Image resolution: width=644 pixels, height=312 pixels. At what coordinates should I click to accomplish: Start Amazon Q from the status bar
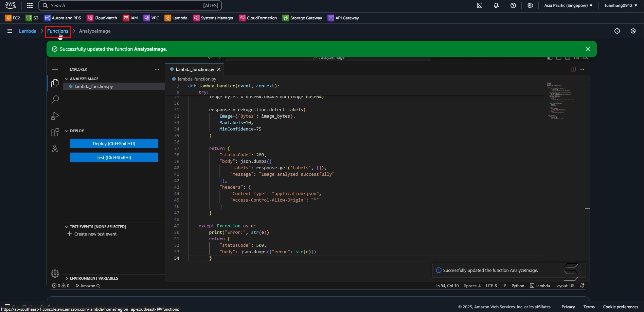click(88, 286)
